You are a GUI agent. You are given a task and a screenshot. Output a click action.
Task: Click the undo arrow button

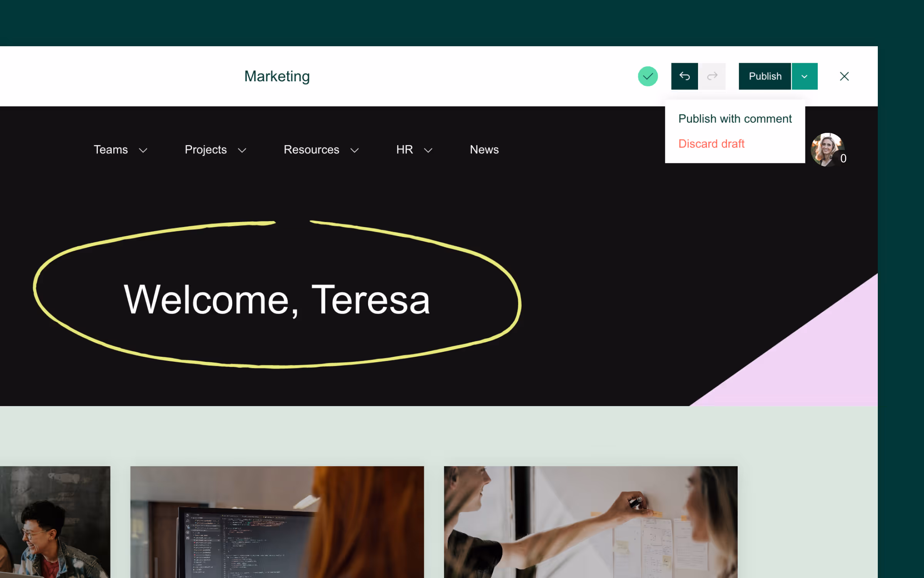684,76
